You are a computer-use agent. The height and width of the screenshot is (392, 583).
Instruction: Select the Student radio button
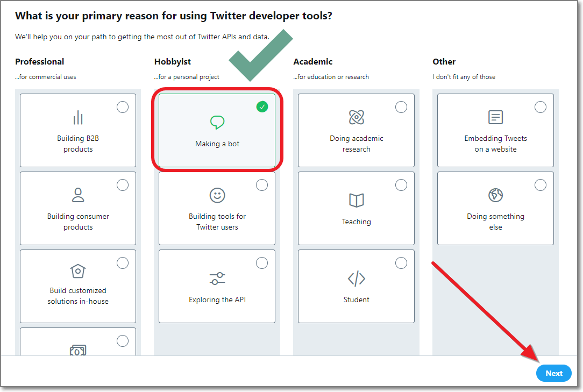point(401,263)
